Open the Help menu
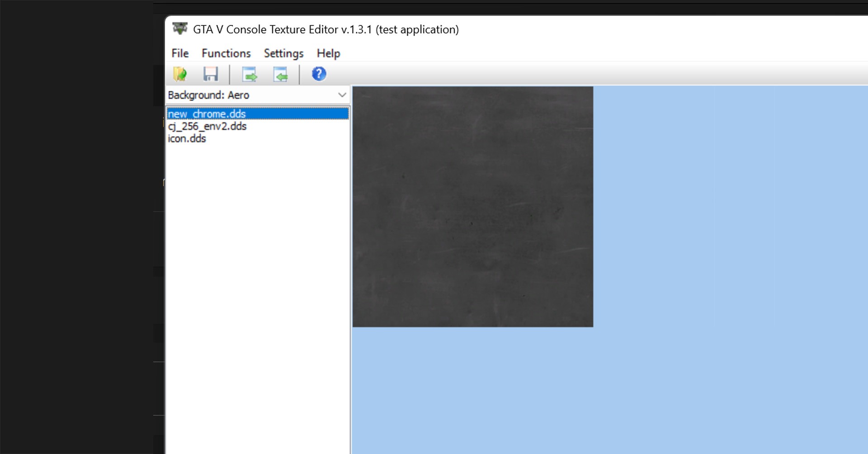 pyautogui.click(x=328, y=53)
